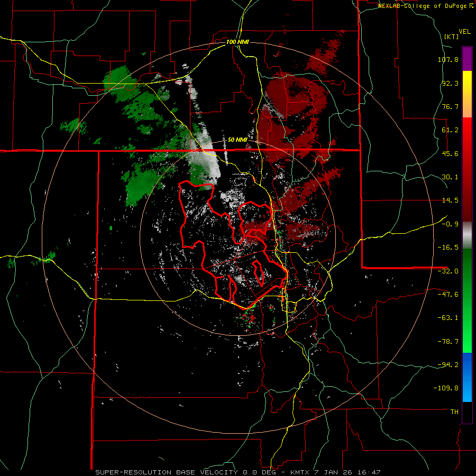Click the -94.2 scale value
Image resolution: width=476 pixels, height=476 pixels.
(x=448, y=365)
